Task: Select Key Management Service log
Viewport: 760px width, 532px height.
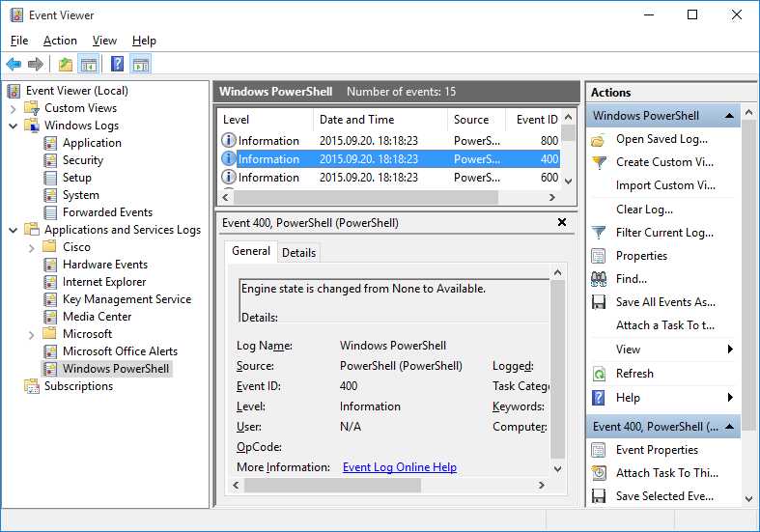Action: pos(127,299)
